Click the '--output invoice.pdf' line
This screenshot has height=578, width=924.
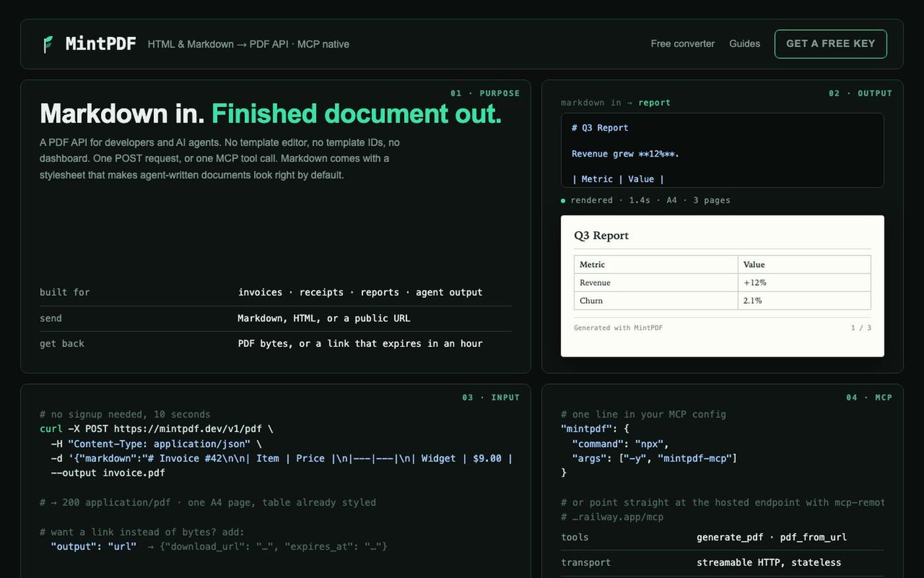click(108, 473)
